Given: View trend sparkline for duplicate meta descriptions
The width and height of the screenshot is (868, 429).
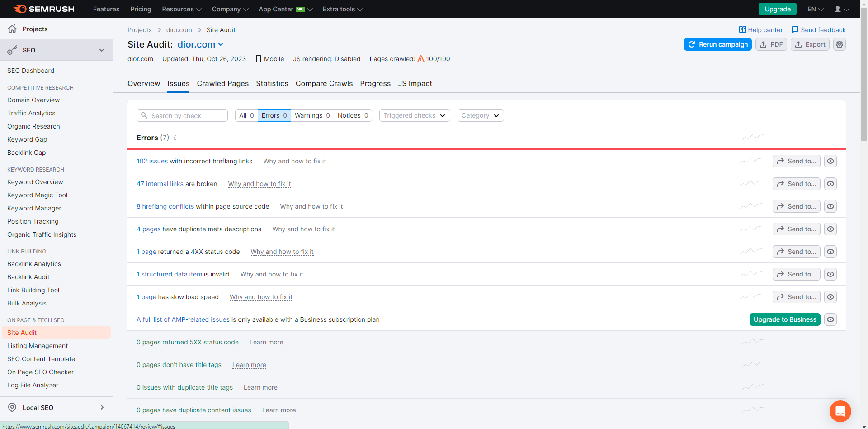Looking at the screenshot, I should point(751,229).
